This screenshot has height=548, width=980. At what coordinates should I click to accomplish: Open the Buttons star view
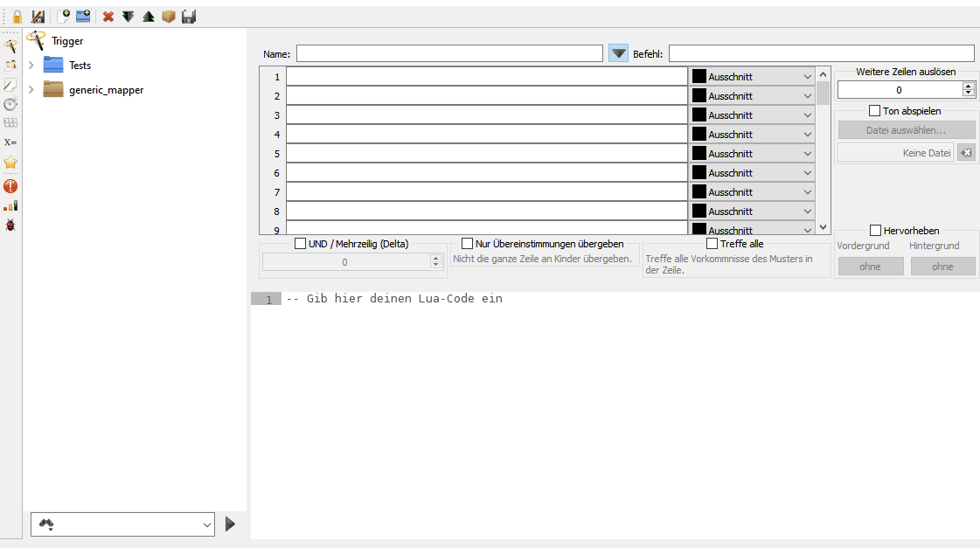10,163
